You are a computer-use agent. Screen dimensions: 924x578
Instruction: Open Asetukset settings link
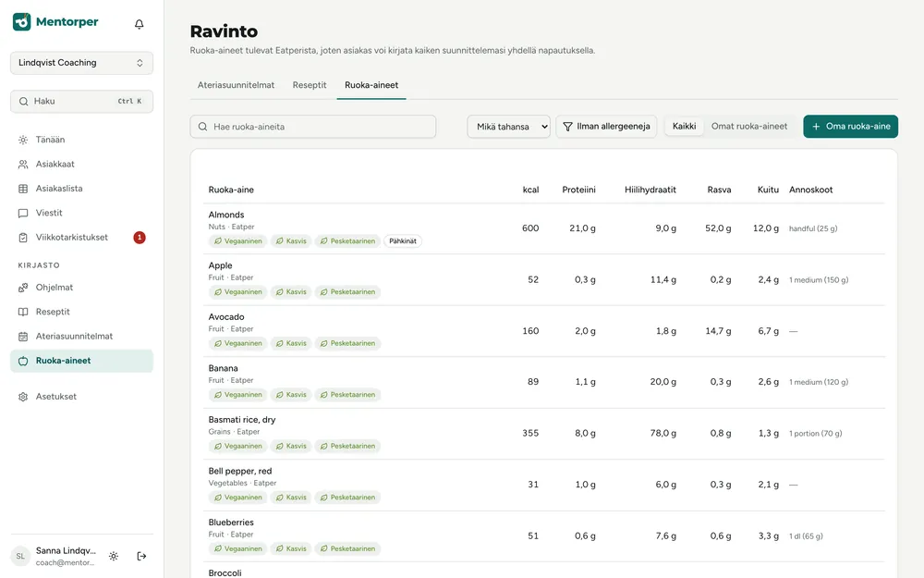(x=81, y=397)
